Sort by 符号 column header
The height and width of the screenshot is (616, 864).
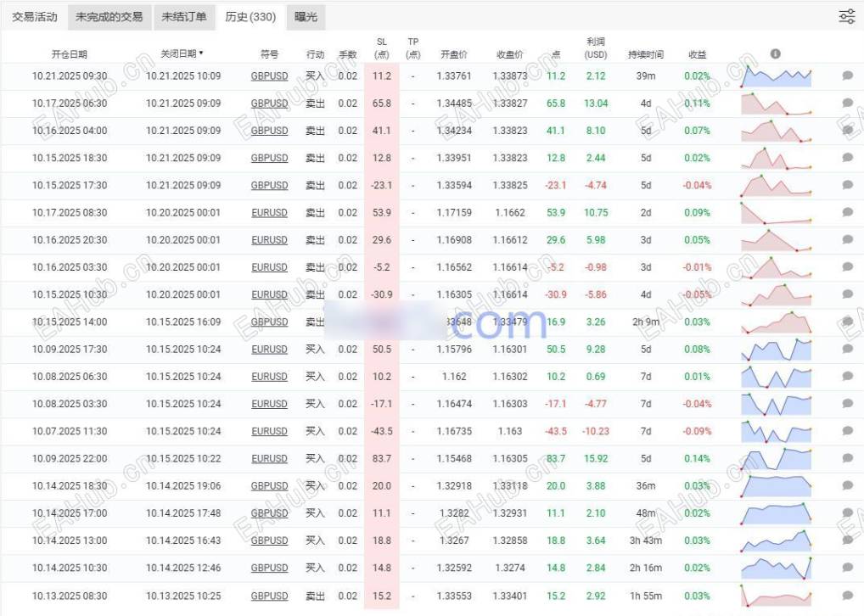click(269, 54)
